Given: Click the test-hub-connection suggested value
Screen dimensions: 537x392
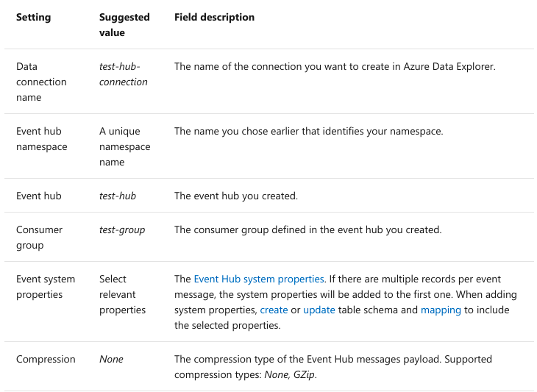Looking at the screenshot, I should [x=123, y=74].
